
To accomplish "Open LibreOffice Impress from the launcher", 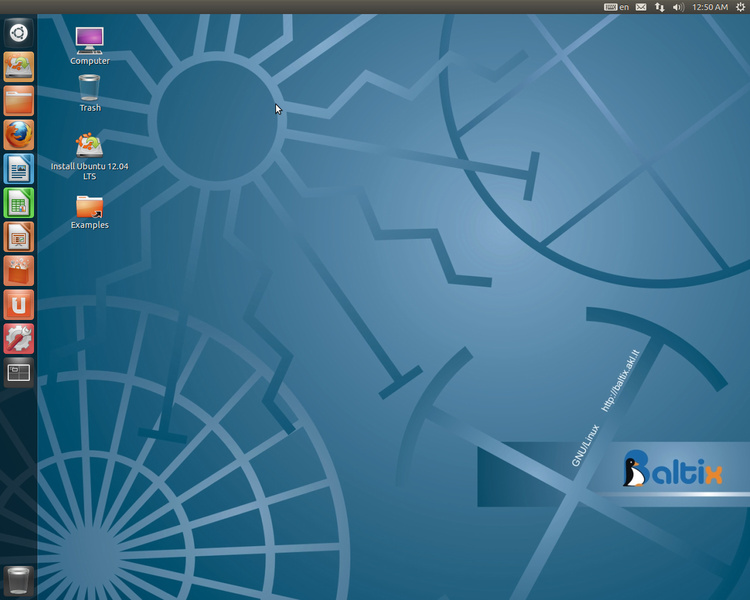I will 19,237.
